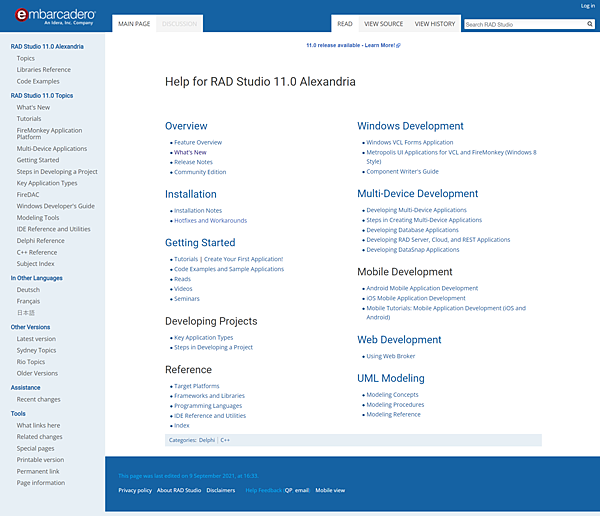
Task: Switch to Deutsch language
Action: tap(28, 290)
